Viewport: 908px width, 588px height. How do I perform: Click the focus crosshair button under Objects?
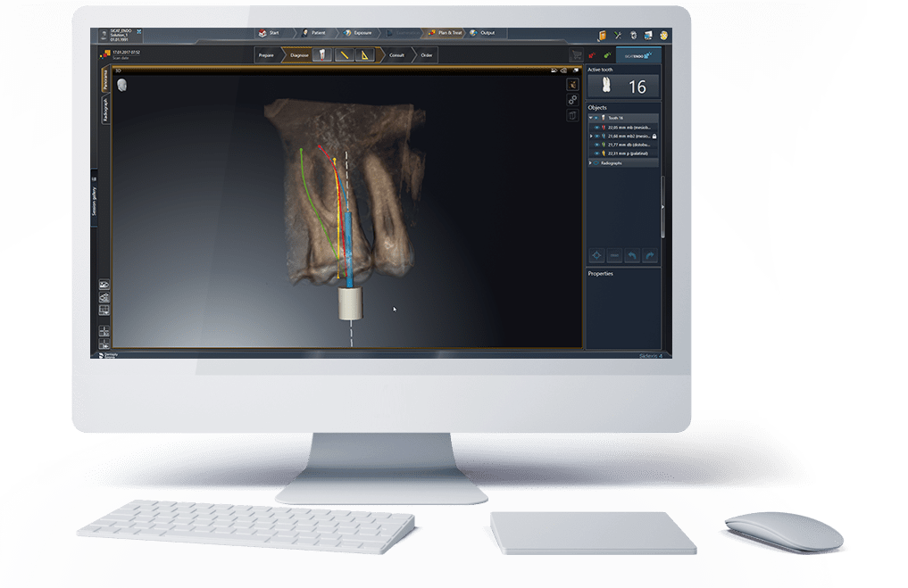pos(597,255)
